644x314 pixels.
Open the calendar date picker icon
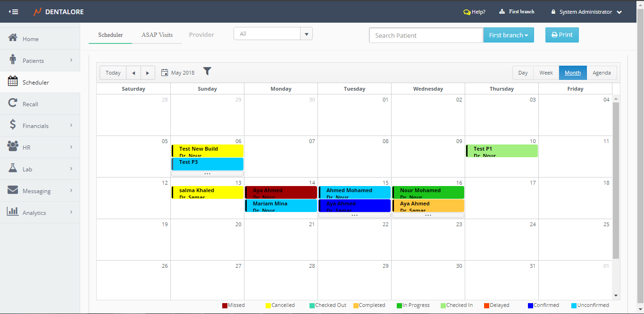point(165,73)
